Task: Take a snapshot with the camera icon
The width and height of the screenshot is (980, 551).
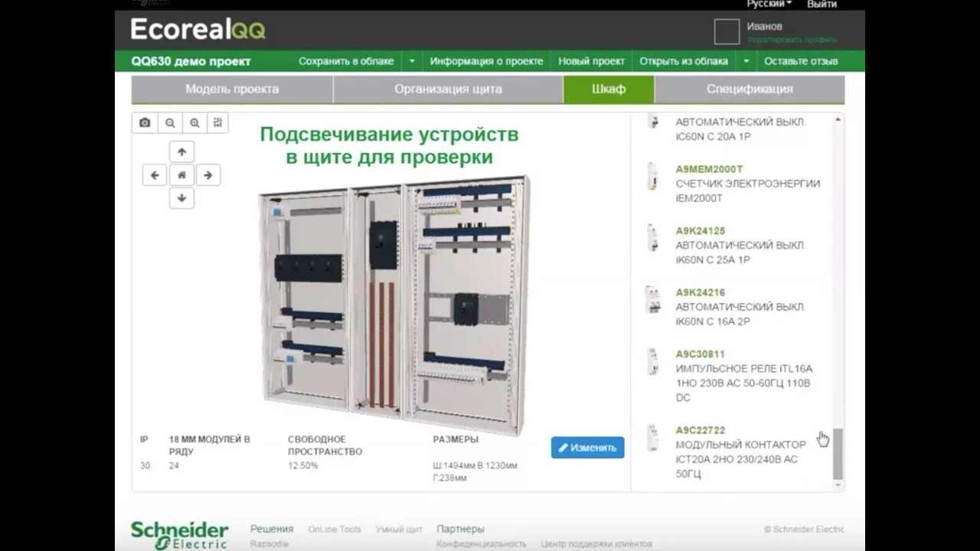Action: [145, 122]
